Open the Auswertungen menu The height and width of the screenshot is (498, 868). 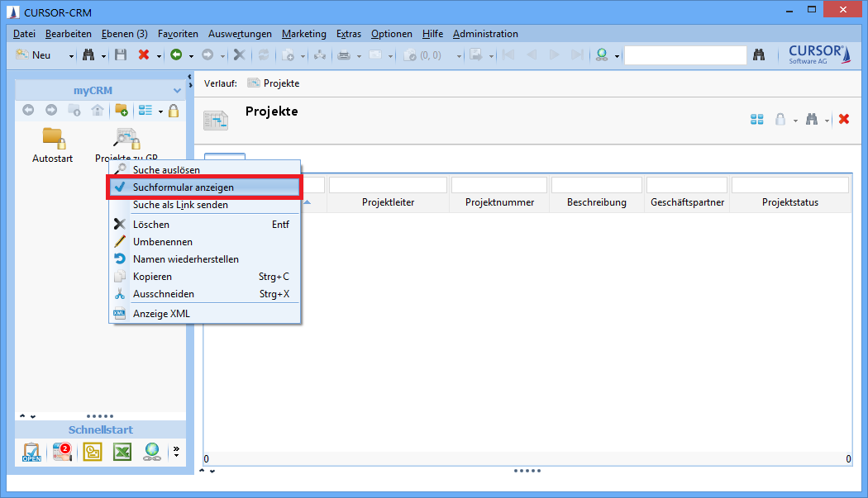[240, 34]
